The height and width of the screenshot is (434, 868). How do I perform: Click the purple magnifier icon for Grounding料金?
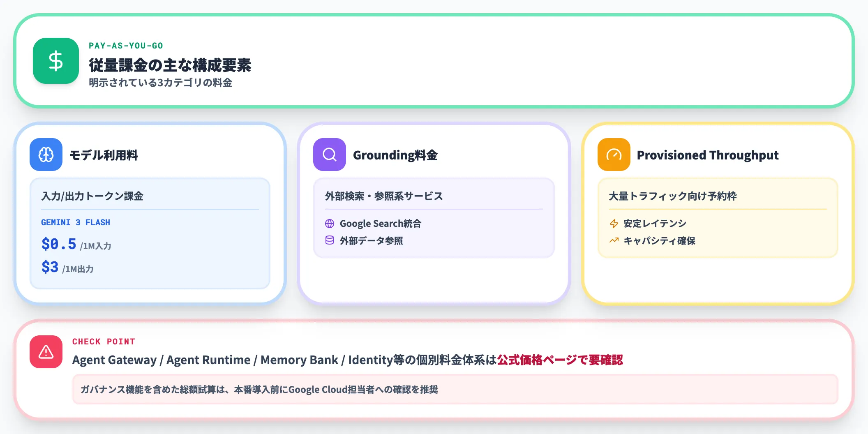coord(328,155)
